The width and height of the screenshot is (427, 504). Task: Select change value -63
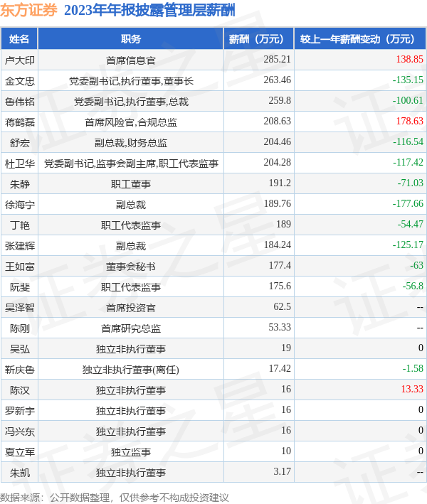point(416,265)
